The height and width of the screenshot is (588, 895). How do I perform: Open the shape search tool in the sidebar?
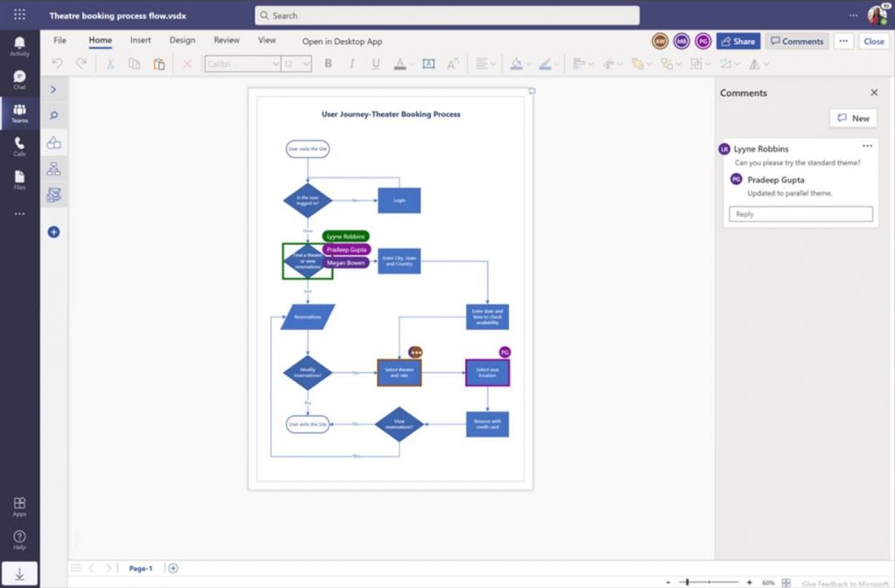(x=53, y=114)
